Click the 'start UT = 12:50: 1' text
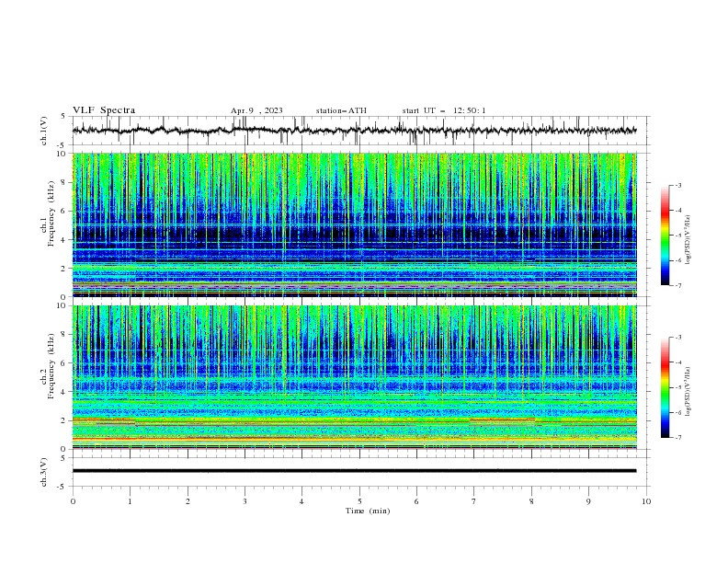Image resolution: width=728 pixels, height=563 pixels. 444,110
